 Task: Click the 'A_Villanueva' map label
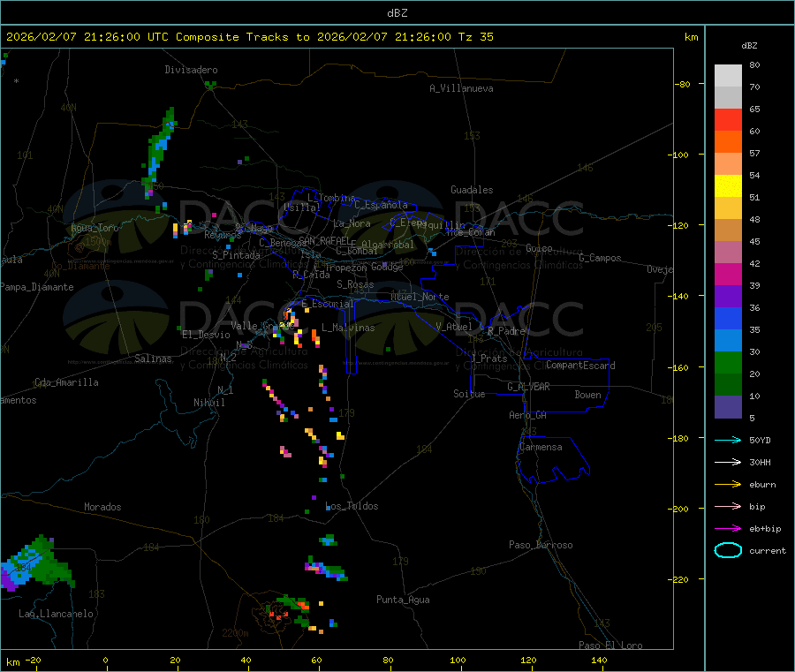click(x=461, y=88)
